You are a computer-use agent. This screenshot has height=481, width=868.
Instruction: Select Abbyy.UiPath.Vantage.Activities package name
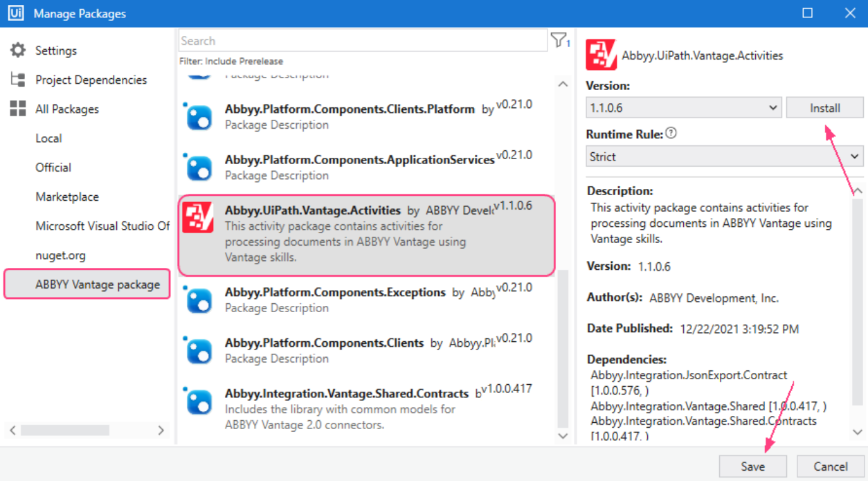(x=313, y=210)
